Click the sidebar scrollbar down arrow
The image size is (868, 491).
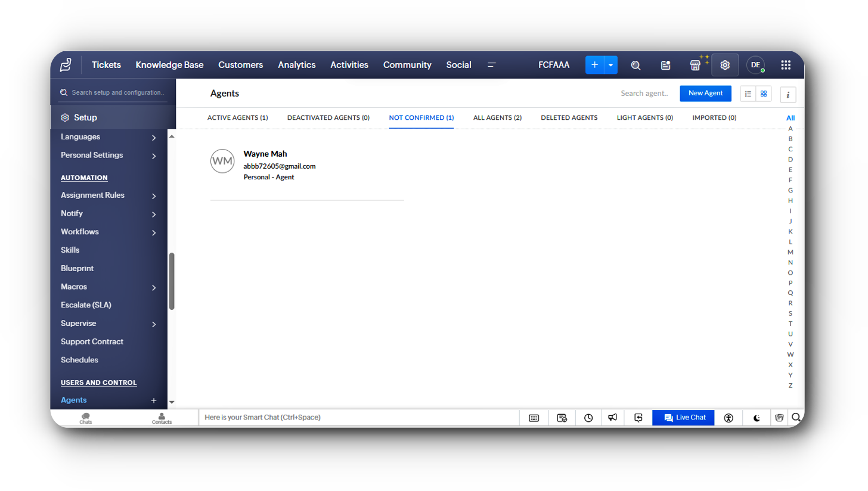(172, 402)
